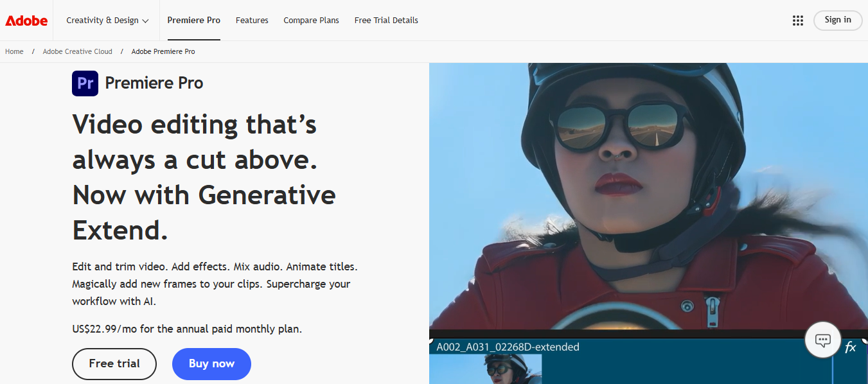This screenshot has height=384, width=868.
Task: Click the Buy now button
Action: pyautogui.click(x=211, y=363)
